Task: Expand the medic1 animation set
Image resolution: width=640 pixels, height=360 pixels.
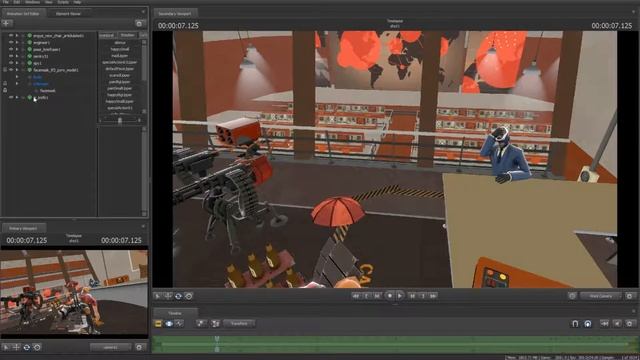Action: click(17, 97)
